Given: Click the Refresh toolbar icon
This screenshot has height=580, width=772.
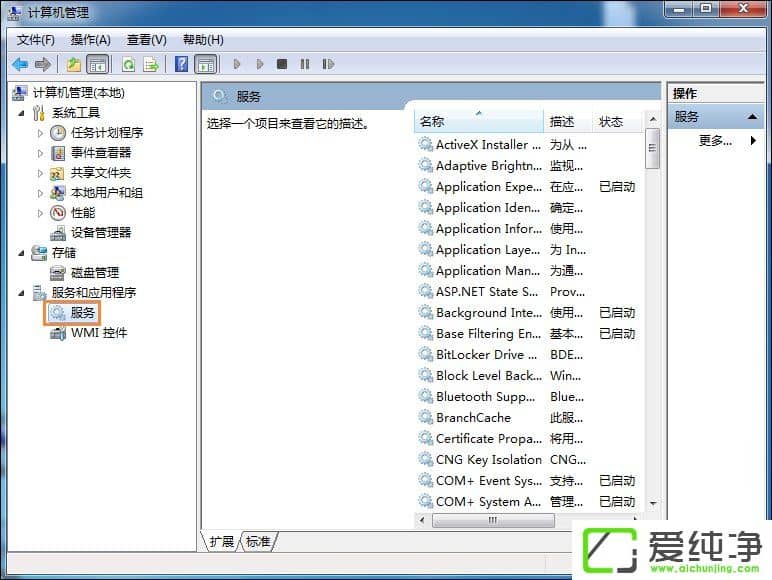Looking at the screenshot, I should point(128,64).
